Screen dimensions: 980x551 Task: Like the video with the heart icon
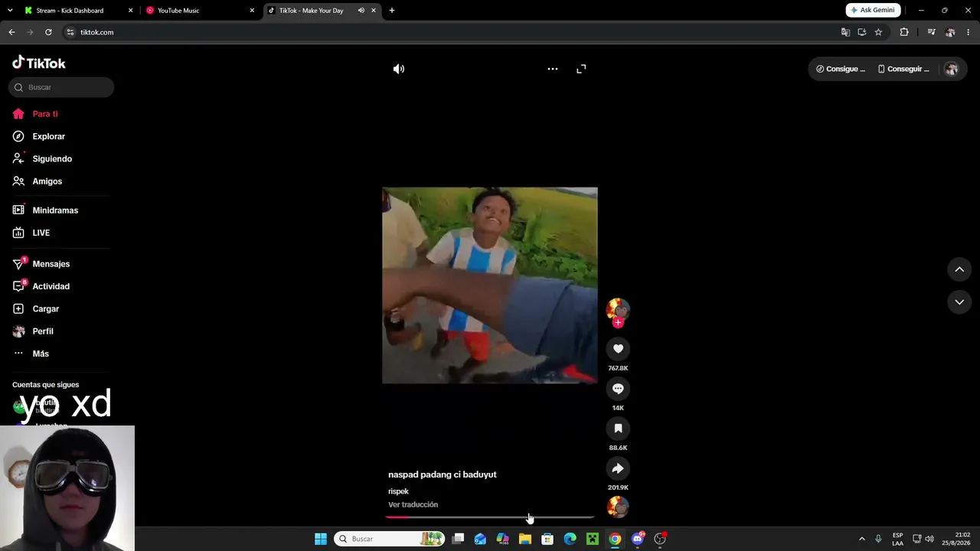[x=618, y=349]
